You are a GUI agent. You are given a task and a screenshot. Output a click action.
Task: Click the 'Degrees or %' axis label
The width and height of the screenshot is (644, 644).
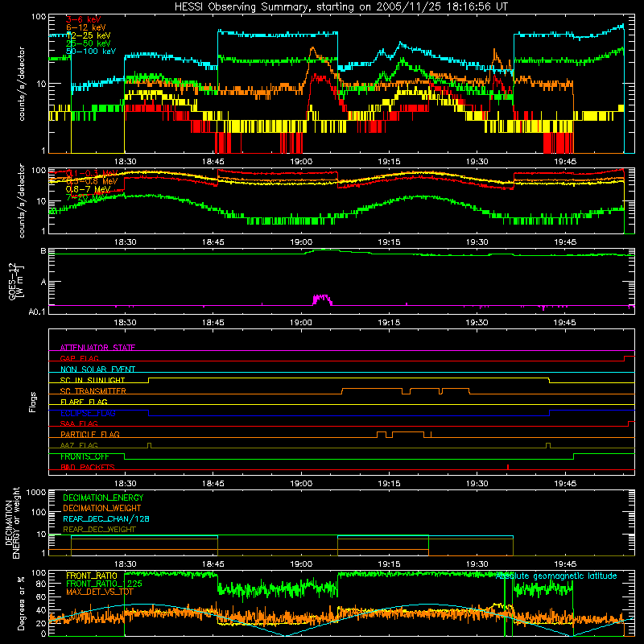point(21,603)
